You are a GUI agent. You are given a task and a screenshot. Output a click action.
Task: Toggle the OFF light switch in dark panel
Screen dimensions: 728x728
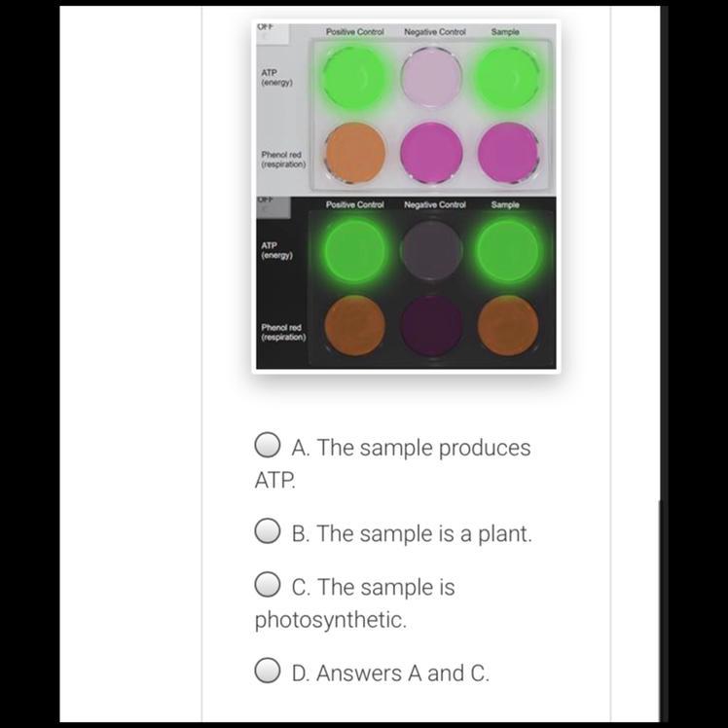pos(273,207)
